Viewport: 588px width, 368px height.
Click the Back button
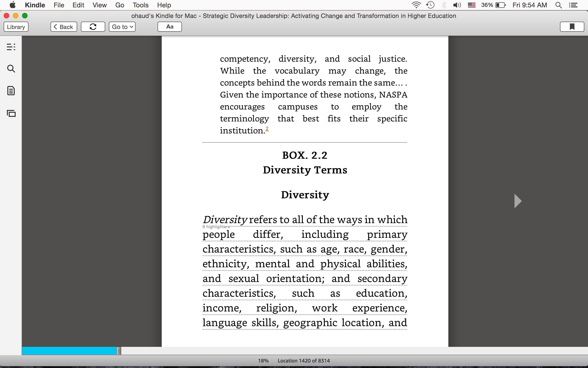(64, 27)
